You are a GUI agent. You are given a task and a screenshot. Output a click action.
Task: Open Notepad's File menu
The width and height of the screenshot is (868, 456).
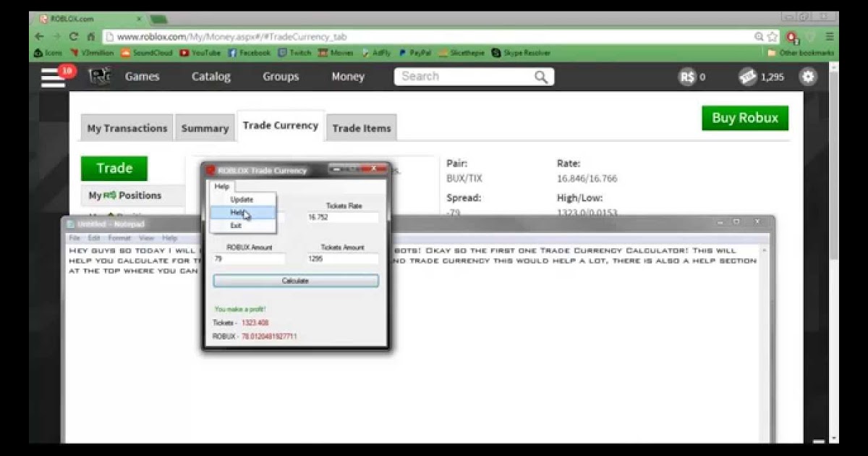(74, 238)
